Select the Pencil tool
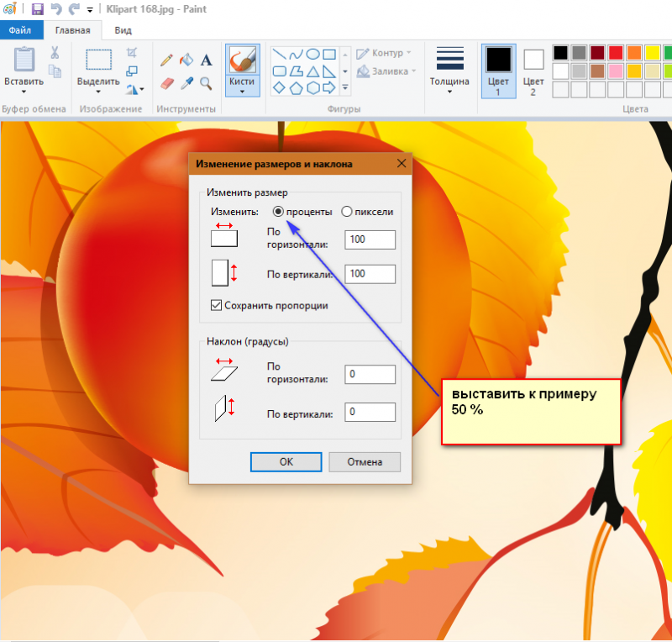 tap(166, 60)
